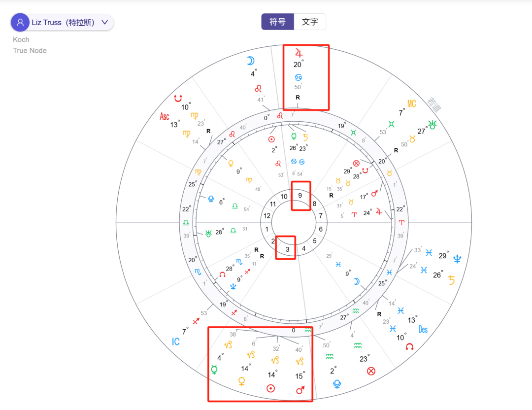This screenshot has height=410, width=532.
Task: Click the user avatar icon top left
Action: click(x=20, y=22)
